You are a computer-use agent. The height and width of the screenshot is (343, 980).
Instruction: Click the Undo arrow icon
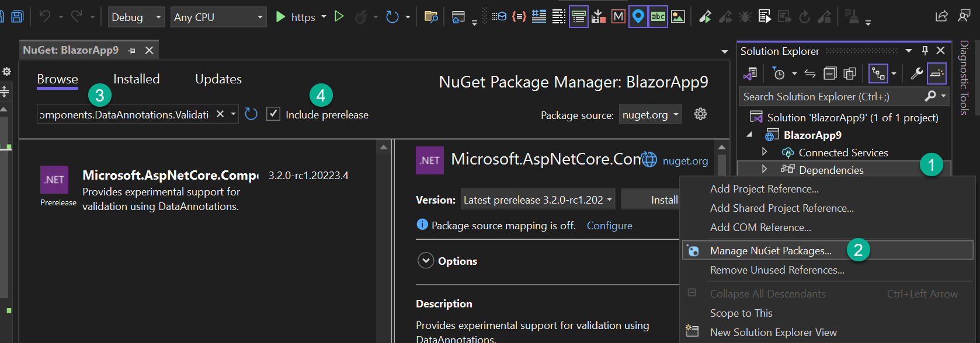[45, 16]
